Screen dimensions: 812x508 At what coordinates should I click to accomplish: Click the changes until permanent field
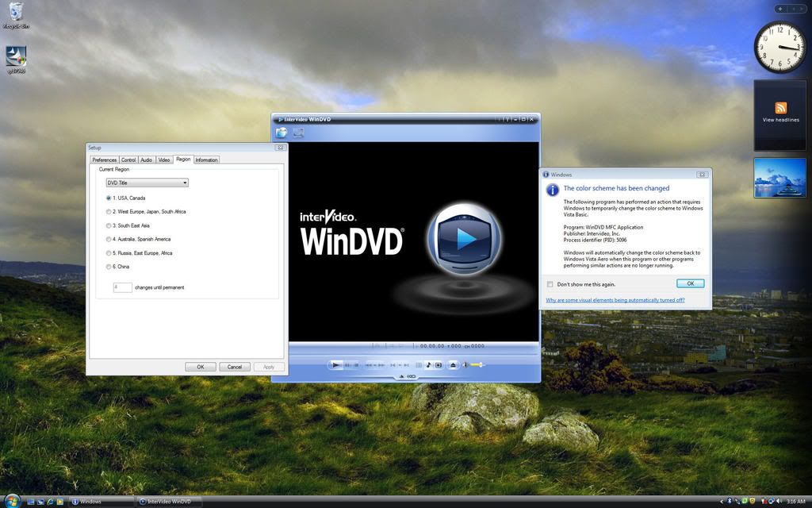123,287
